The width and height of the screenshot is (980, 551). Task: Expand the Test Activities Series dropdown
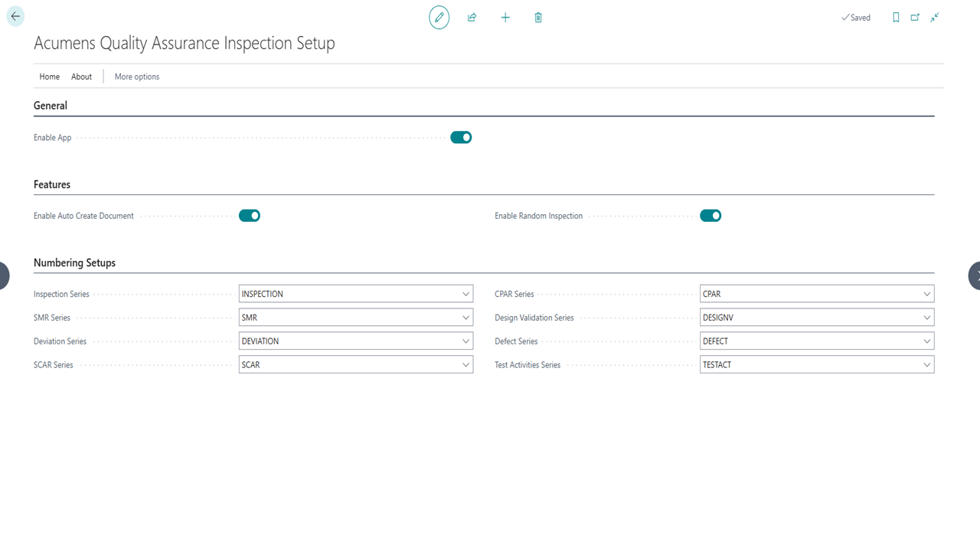(926, 365)
